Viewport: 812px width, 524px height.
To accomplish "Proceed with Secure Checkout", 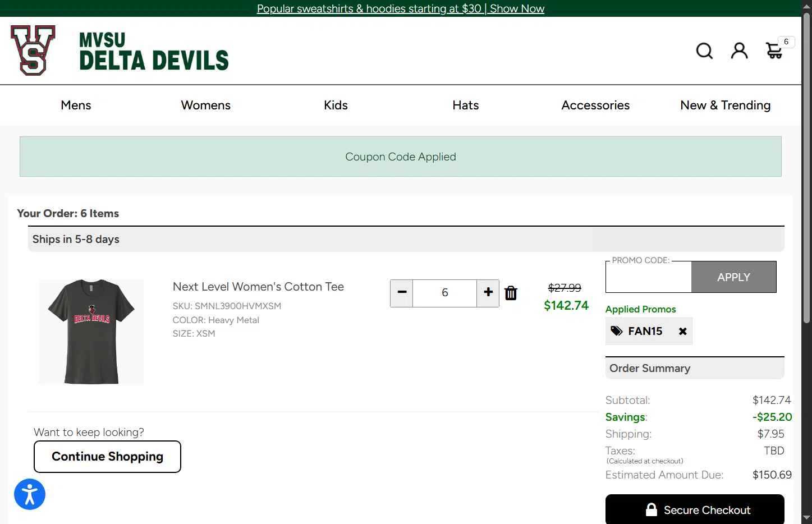I will pyautogui.click(x=695, y=509).
